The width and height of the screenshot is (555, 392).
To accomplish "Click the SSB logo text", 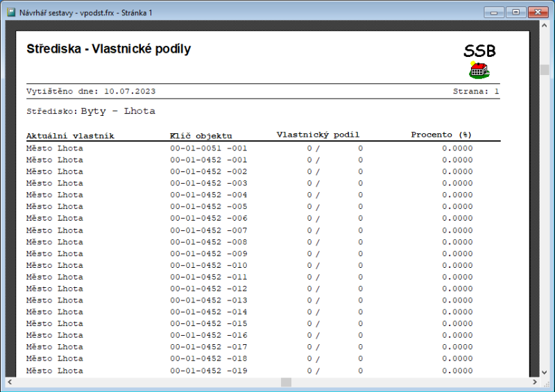I will [479, 51].
